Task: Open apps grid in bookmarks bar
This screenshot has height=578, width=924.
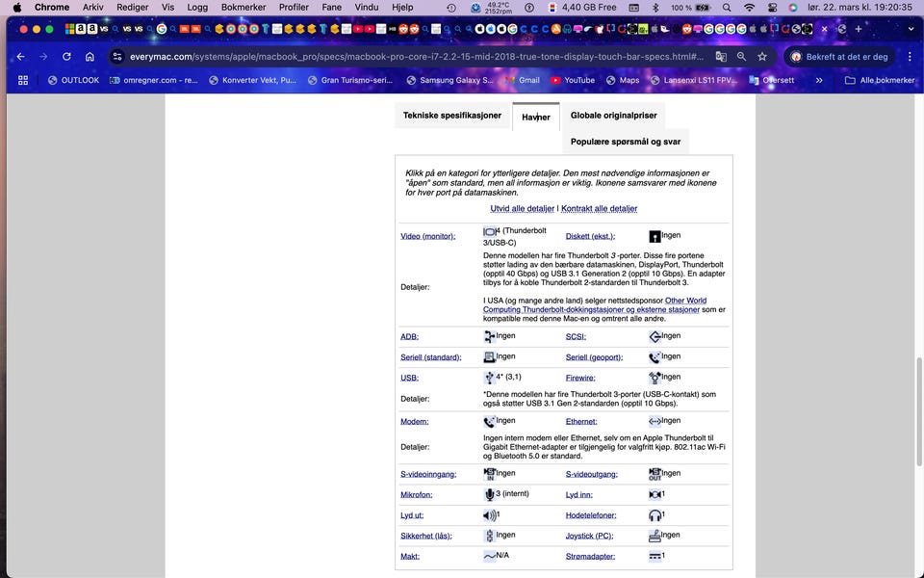Action: [x=23, y=80]
